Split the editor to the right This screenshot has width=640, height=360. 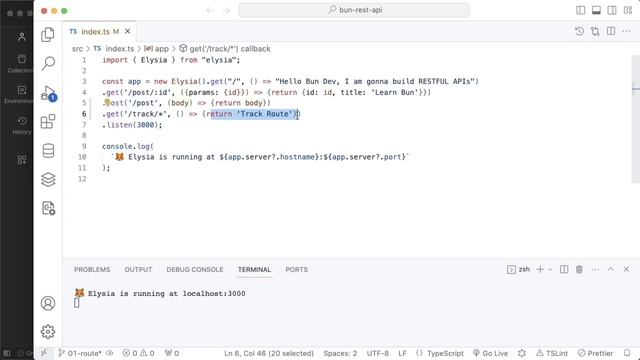(x=611, y=31)
